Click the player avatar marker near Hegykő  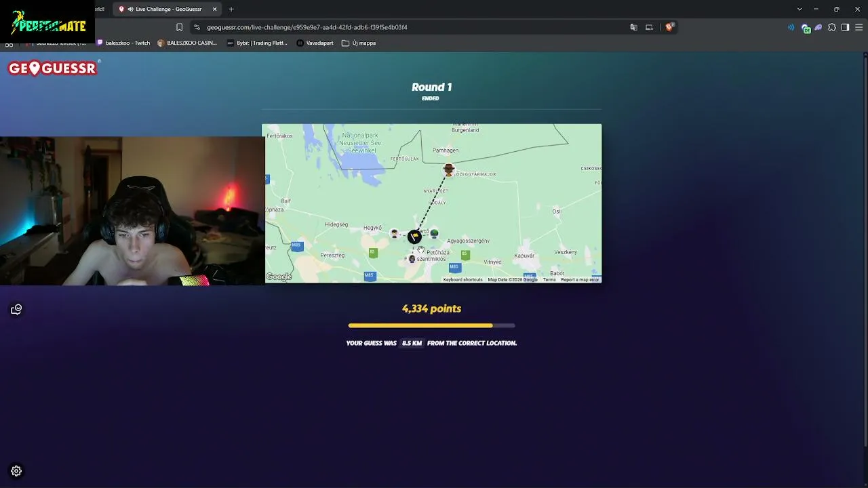click(395, 234)
